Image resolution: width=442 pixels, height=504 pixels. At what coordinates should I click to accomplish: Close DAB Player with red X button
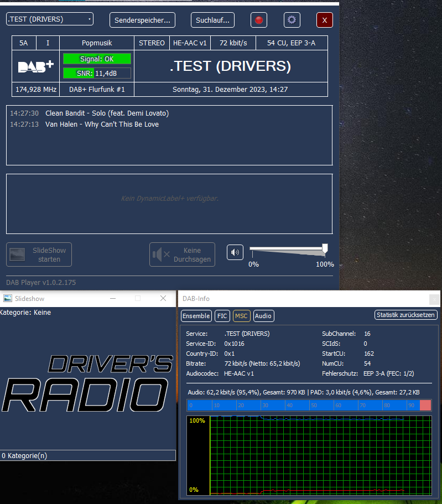coord(324,20)
